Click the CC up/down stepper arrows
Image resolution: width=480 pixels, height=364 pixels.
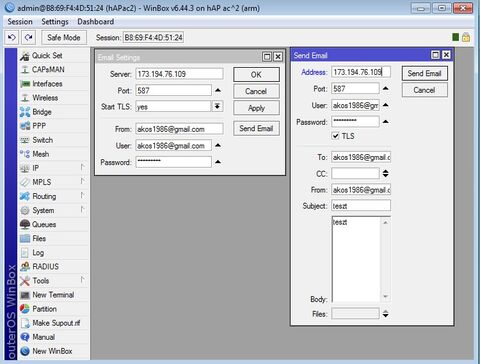(x=385, y=173)
